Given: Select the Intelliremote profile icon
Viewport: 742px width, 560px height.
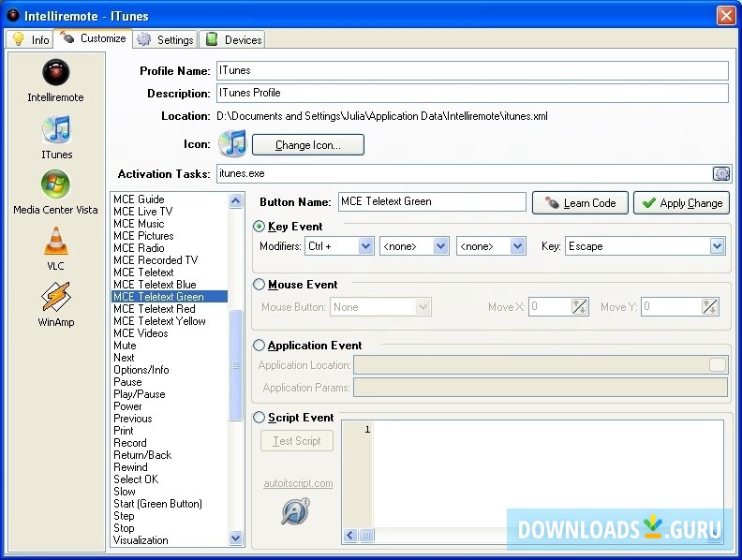Looking at the screenshot, I should click(56, 72).
